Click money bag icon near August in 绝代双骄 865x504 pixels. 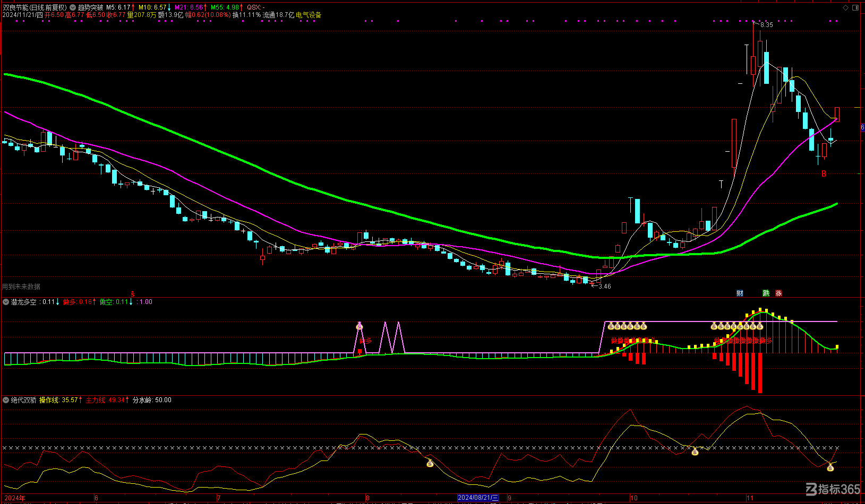click(430, 464)
